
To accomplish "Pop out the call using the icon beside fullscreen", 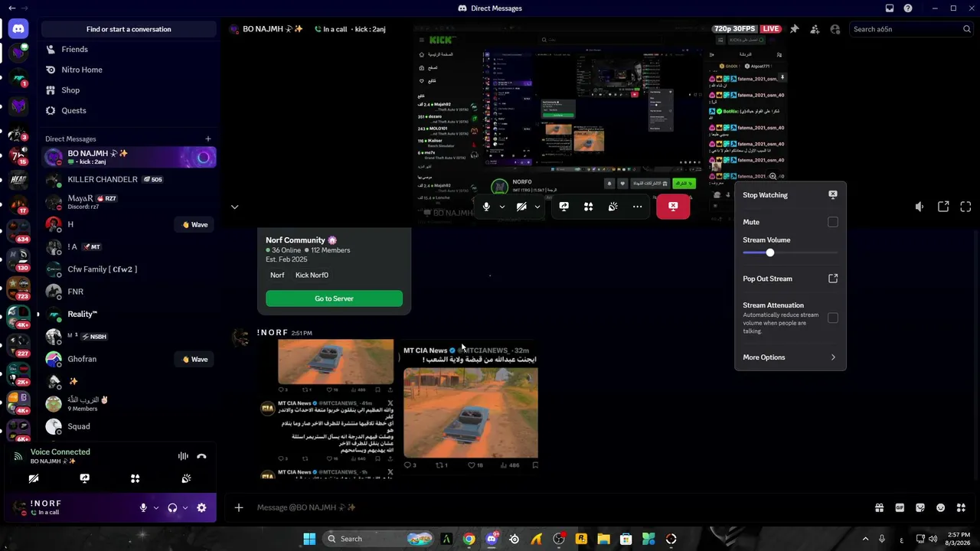I will (x=943, y=207).
